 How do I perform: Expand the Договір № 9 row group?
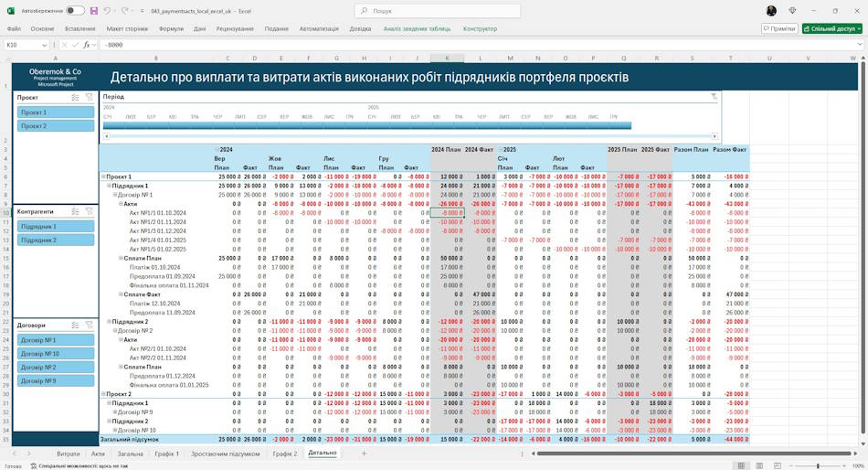pos(115,411)
